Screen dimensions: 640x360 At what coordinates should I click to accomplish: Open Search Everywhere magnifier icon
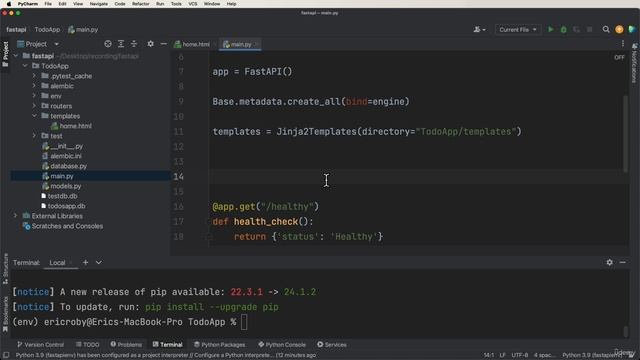606,29
